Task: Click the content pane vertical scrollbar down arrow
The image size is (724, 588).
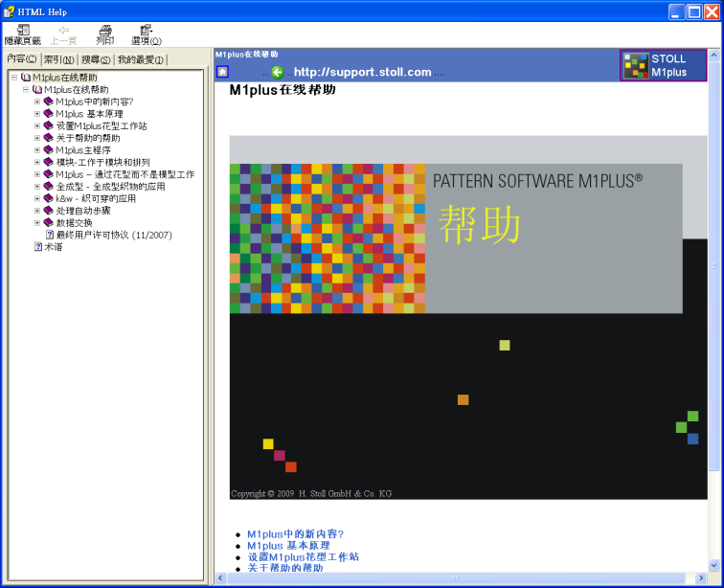Action: (714, 565)
